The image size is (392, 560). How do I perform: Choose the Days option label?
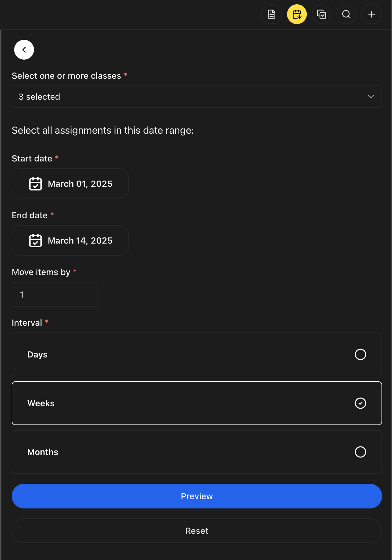37,354
